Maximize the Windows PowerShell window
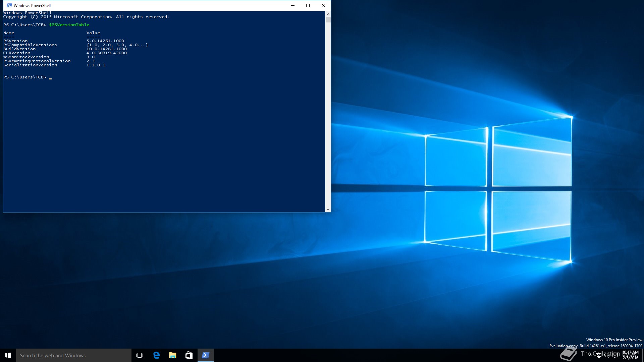Viewport: 644px width, 362px height. [308, 5]
